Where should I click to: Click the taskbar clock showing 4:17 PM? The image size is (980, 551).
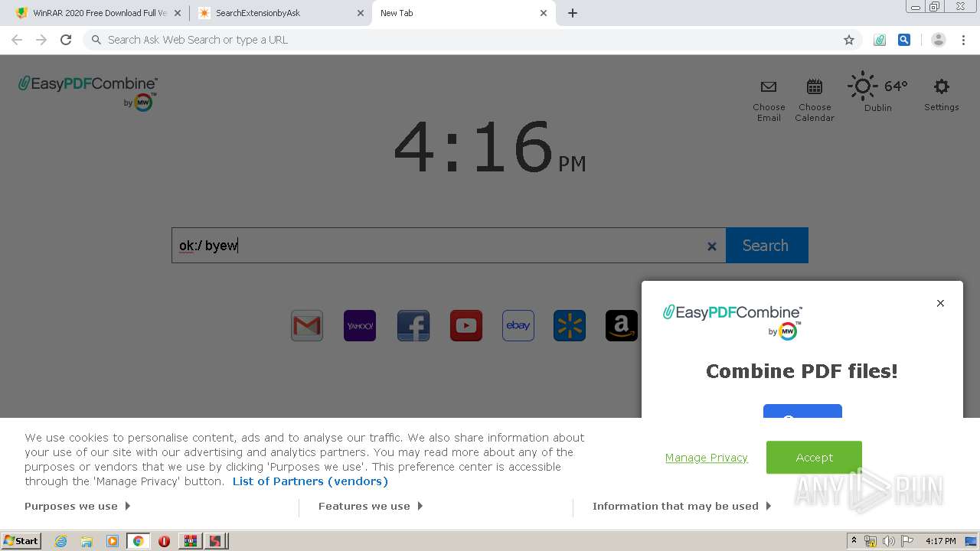coord(940,541)
